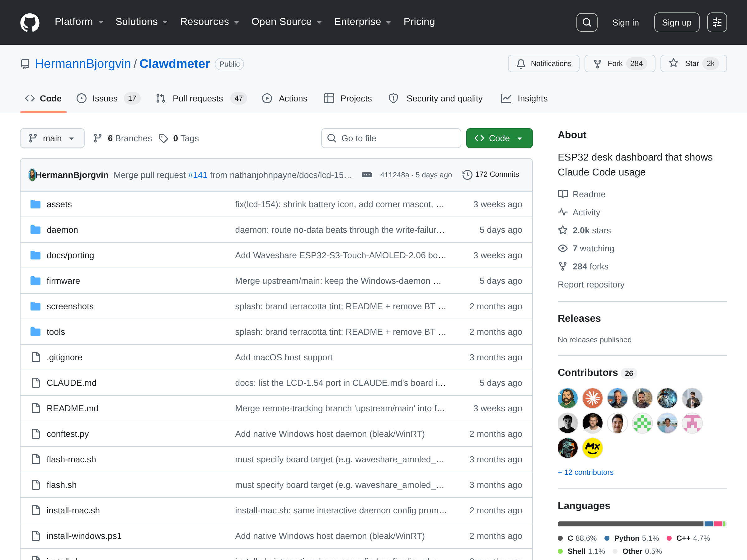This screenshot has height=560, width=747.
Task: Click the Sign in link
Action: [625, 22]
